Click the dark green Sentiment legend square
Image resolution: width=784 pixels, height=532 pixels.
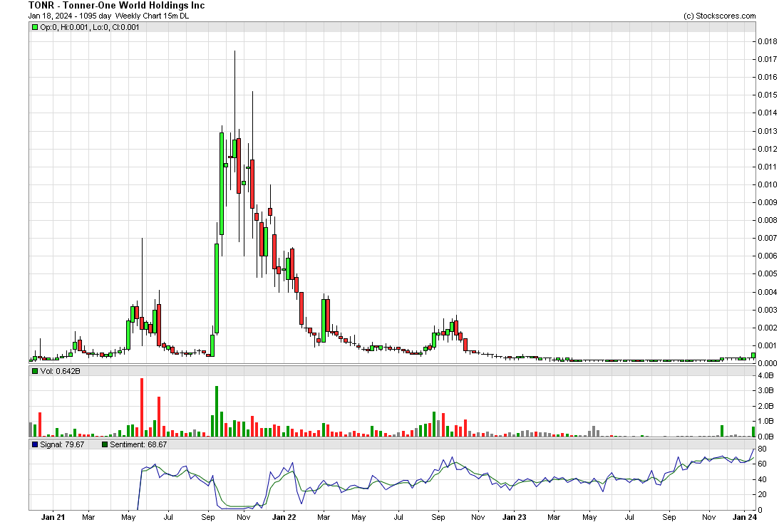point(105,444)
